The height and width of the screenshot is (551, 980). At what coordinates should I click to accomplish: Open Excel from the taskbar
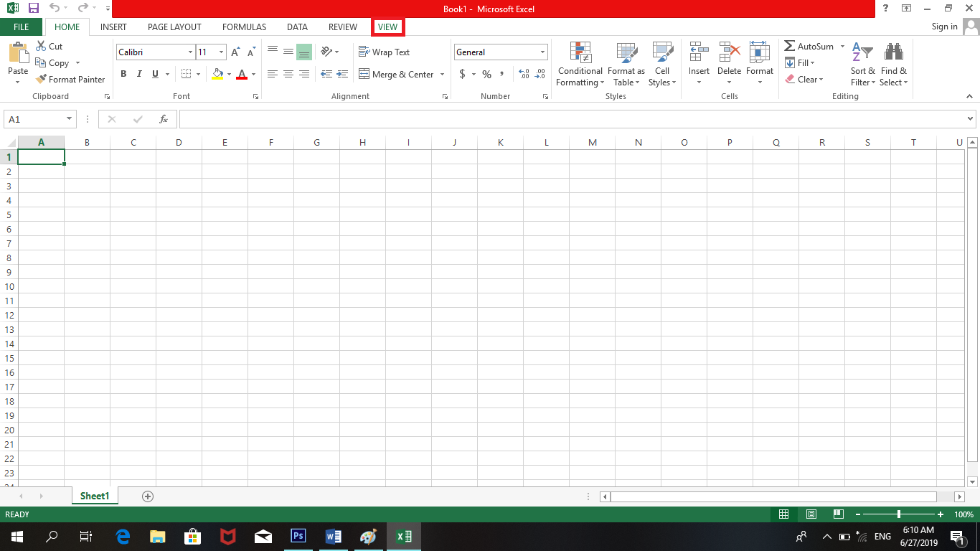pos(402,536)
